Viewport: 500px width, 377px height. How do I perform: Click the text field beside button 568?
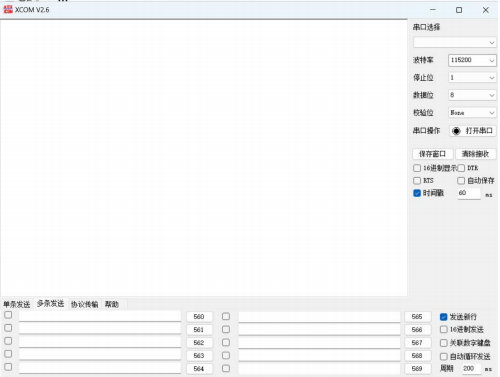(319, 356)
